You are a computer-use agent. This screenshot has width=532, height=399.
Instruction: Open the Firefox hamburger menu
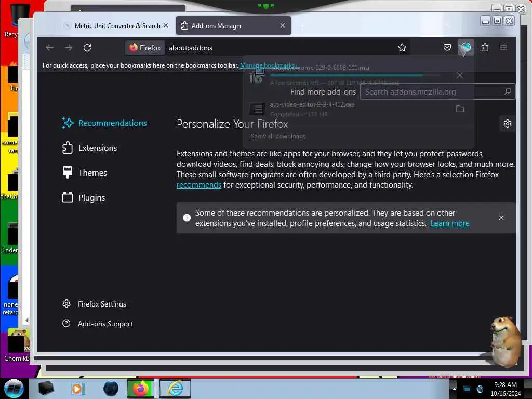point(503,47)
